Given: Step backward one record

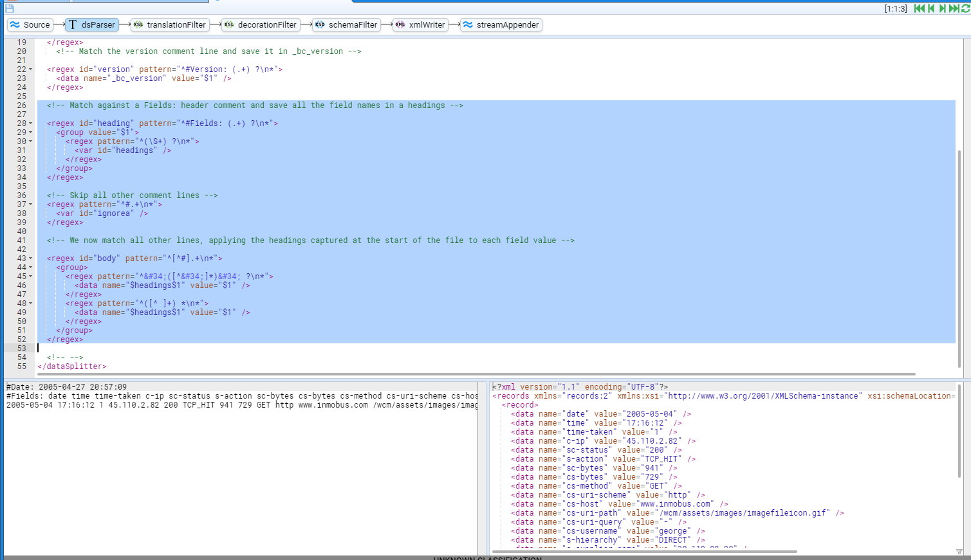Looking at the screenshot, I should tap(931, 8).
